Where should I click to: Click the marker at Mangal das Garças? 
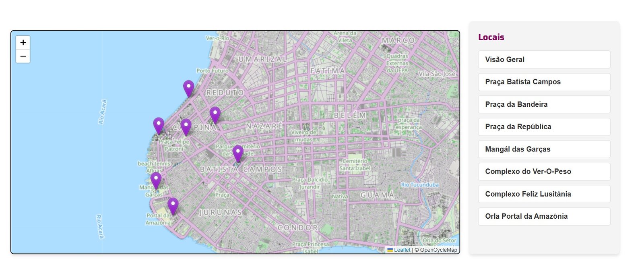pyautogui.click(x=156, y=180)
